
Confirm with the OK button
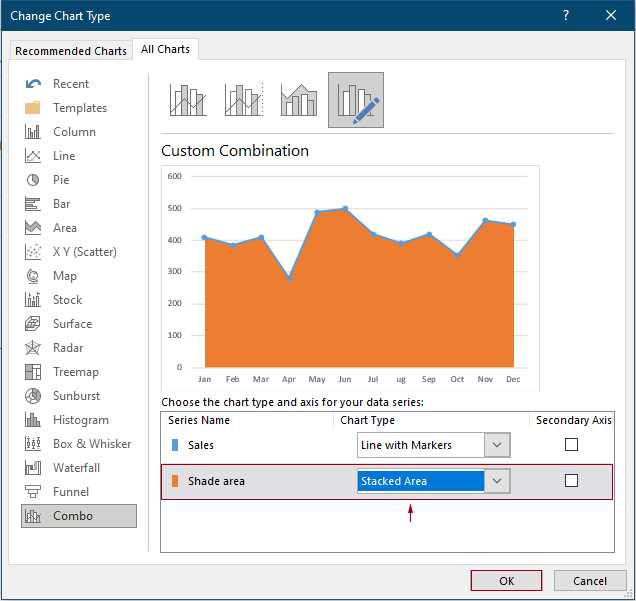point(506,581)
